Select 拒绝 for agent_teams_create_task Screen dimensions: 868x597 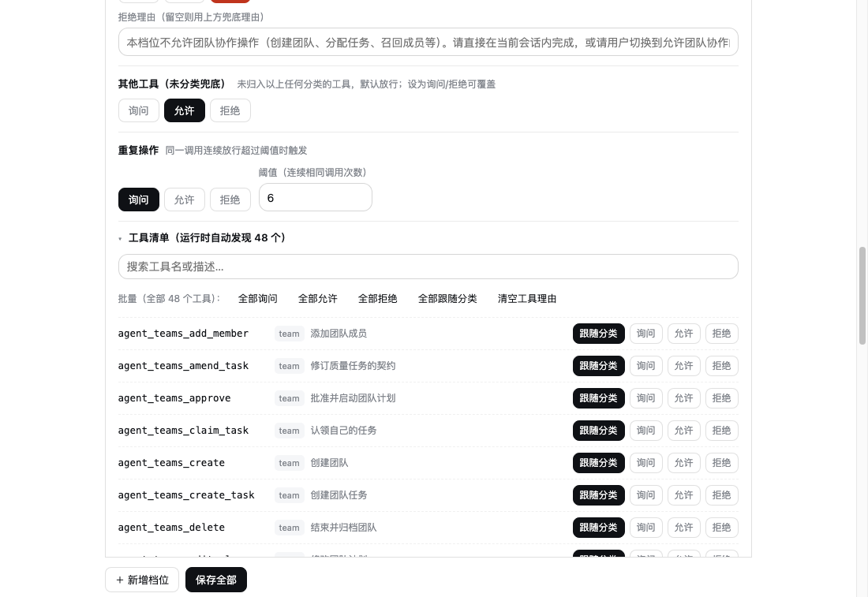[x=721, y=495]
